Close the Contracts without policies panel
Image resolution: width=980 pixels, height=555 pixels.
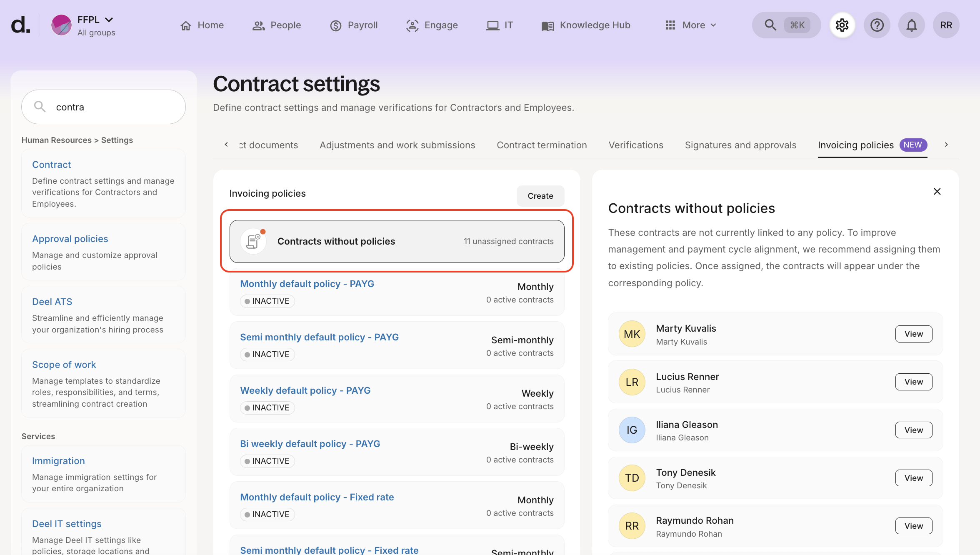coord(937,191)
